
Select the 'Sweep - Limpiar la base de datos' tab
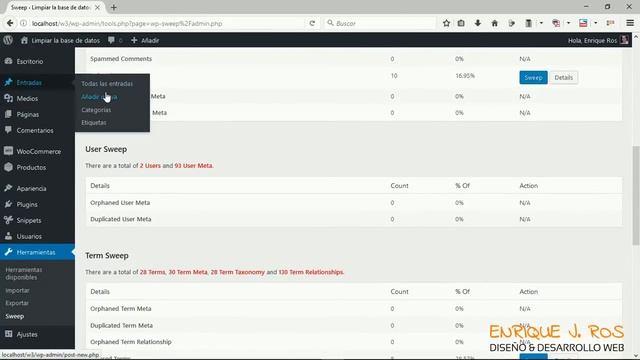point(55,7)
